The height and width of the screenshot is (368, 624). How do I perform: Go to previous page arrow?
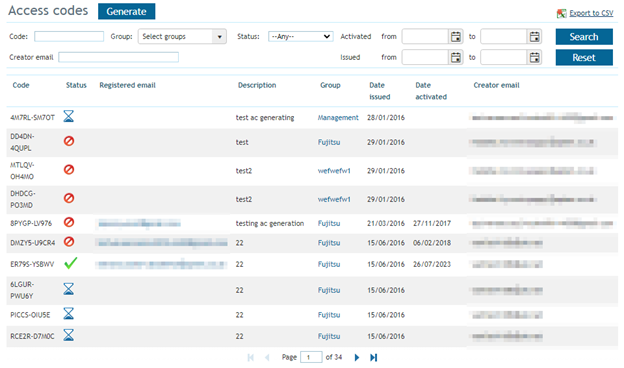tap(267, 357)
